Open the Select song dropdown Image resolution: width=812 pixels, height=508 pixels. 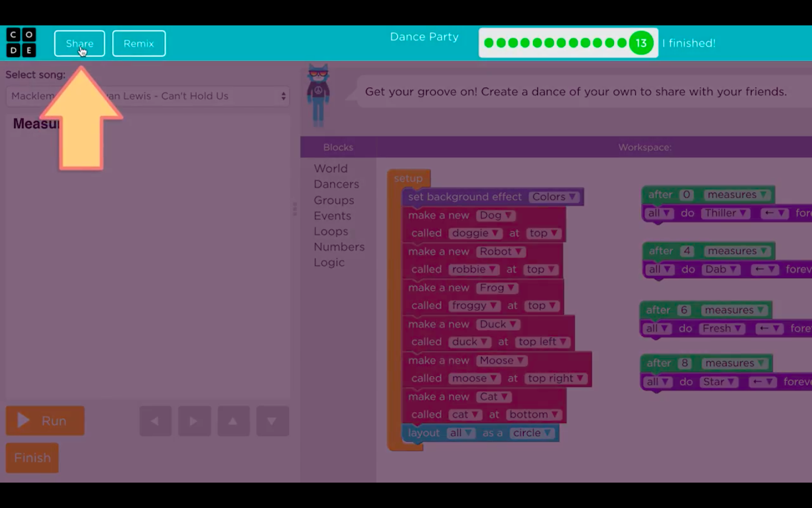point(148,96)
